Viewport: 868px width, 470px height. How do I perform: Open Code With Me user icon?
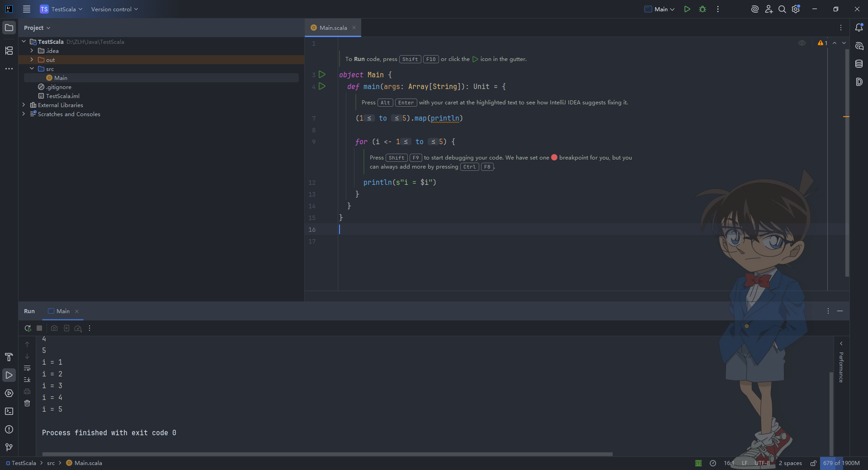point(769,9)
